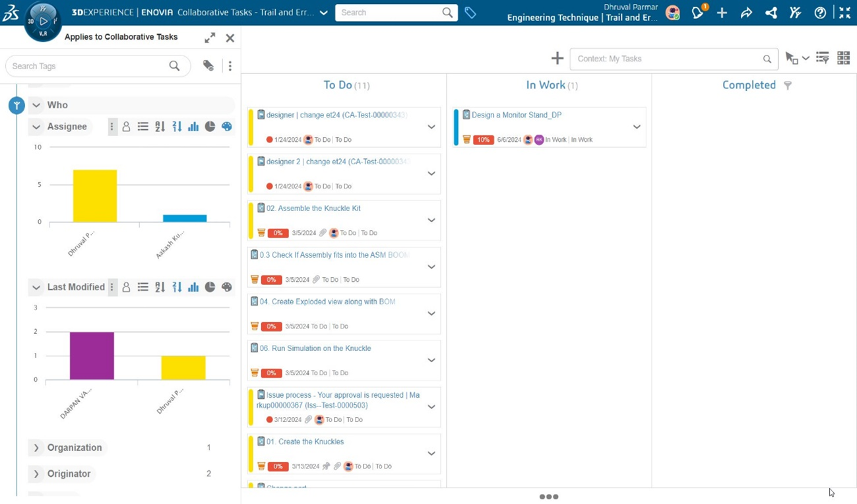Open the Collaborative Tasks title dropdown arrow
857x504 pixels.
[x=323, y=13]
